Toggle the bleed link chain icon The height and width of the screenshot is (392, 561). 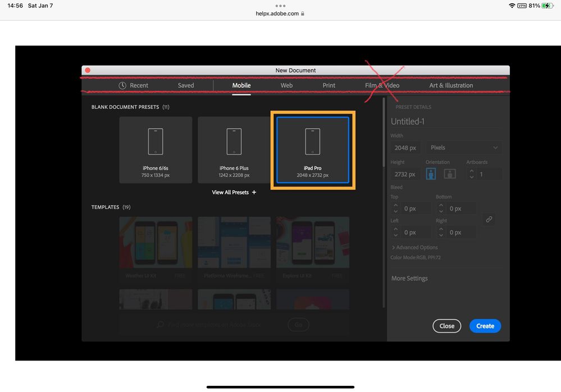tap(489, 219)
